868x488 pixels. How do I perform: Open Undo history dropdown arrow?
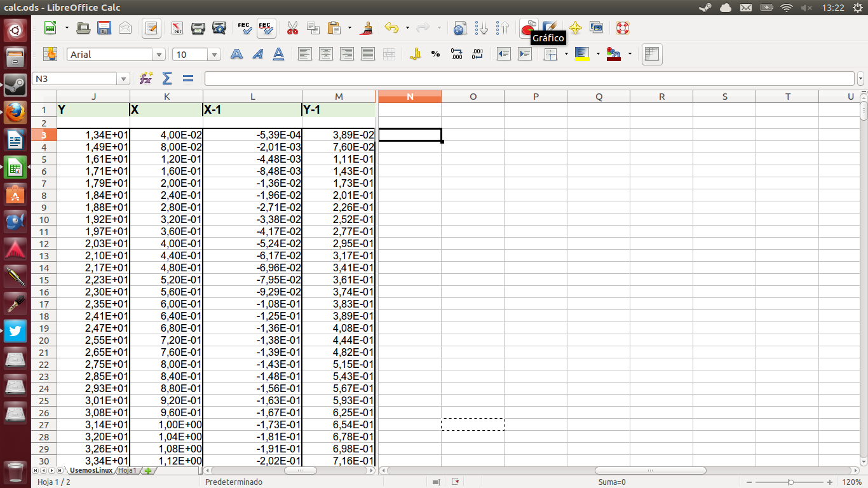coord(407,28)
